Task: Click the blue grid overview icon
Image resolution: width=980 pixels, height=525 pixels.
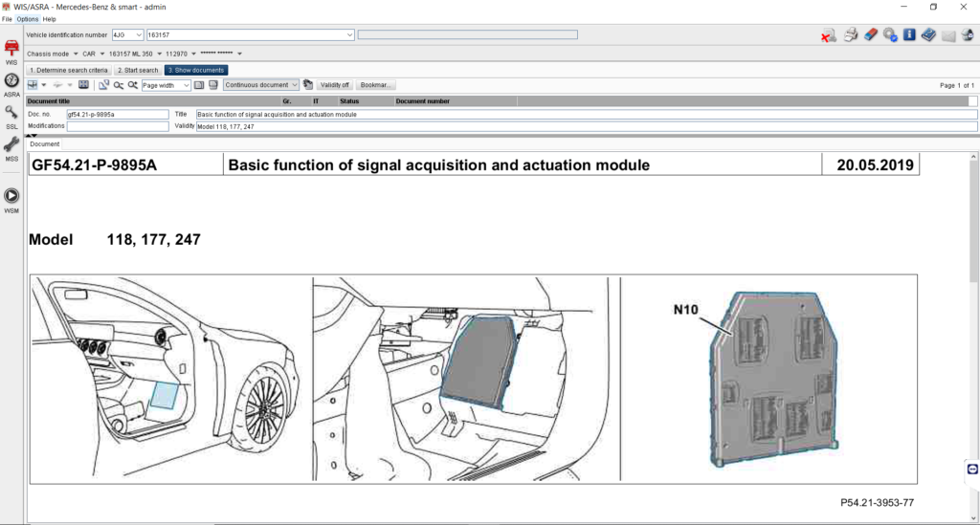Action: click(x=83, y=85)
